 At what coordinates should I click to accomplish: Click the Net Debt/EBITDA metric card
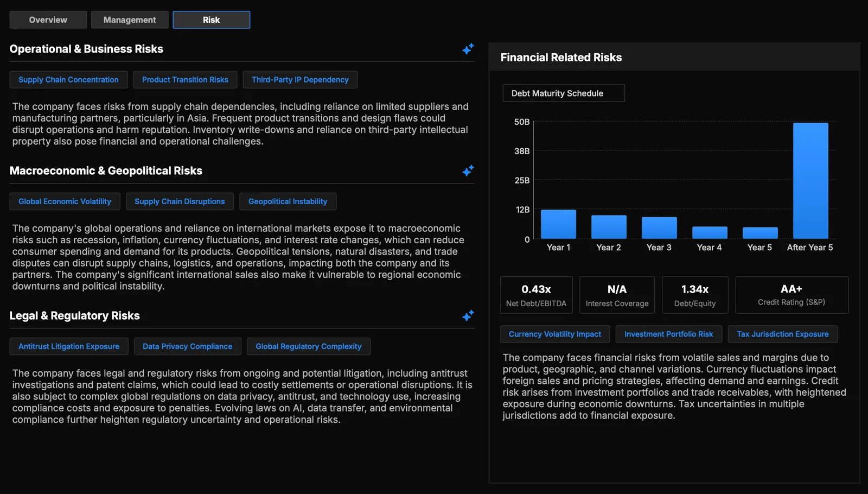(x=536, y=295)
